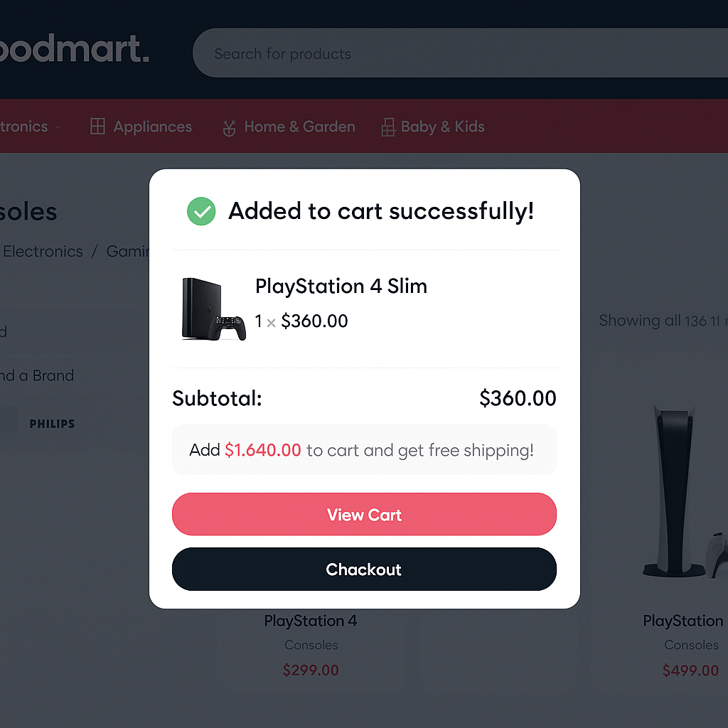Go to the Electronics breadcrumb link
This screenshot has height=728, width=728.
point(43,252)
